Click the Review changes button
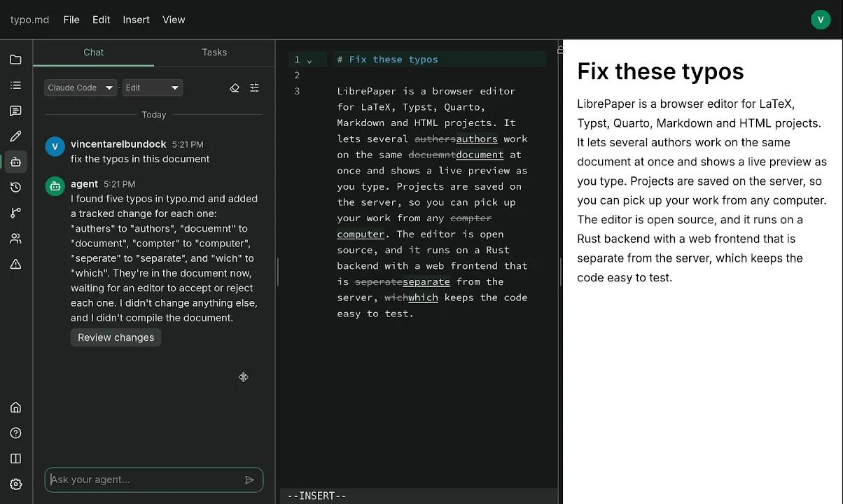This screenshot has height=504, width=843. [116, 337]
